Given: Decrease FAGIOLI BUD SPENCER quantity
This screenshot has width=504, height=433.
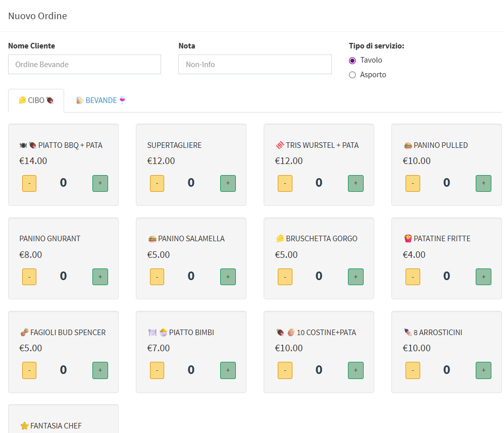Looking at the screenshot, I should click(29, 370).
